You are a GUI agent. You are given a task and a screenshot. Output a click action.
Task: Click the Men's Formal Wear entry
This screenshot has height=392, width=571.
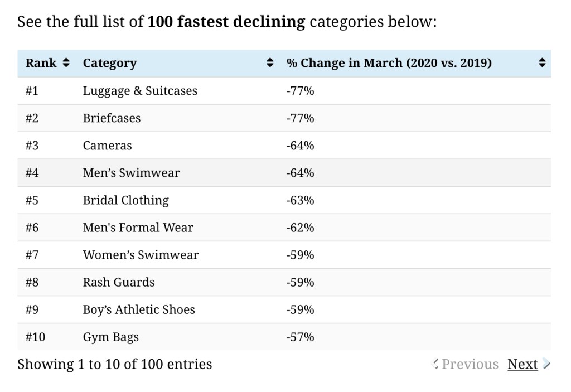pyautogui.click(x=138, y=227)
